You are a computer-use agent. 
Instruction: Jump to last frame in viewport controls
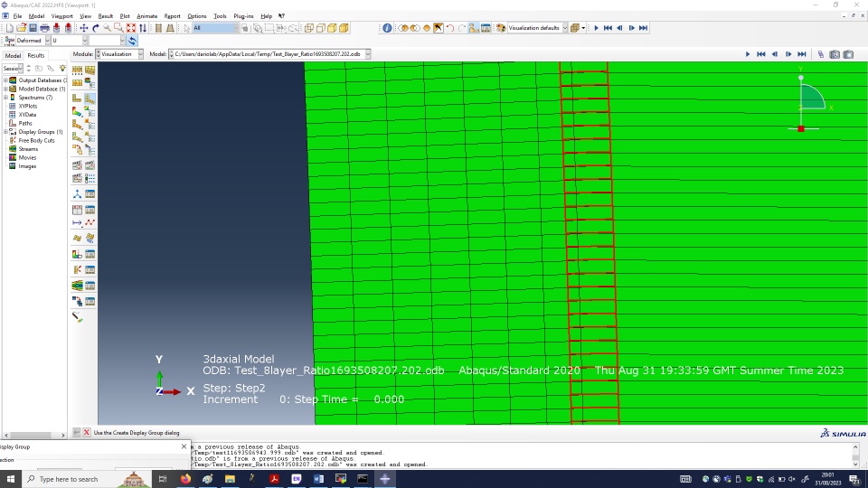point(802,54)
